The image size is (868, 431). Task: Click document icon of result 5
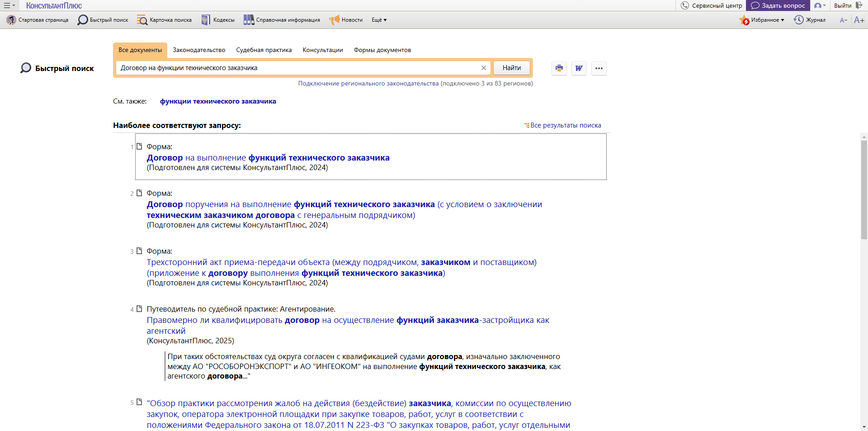[139, 402]
